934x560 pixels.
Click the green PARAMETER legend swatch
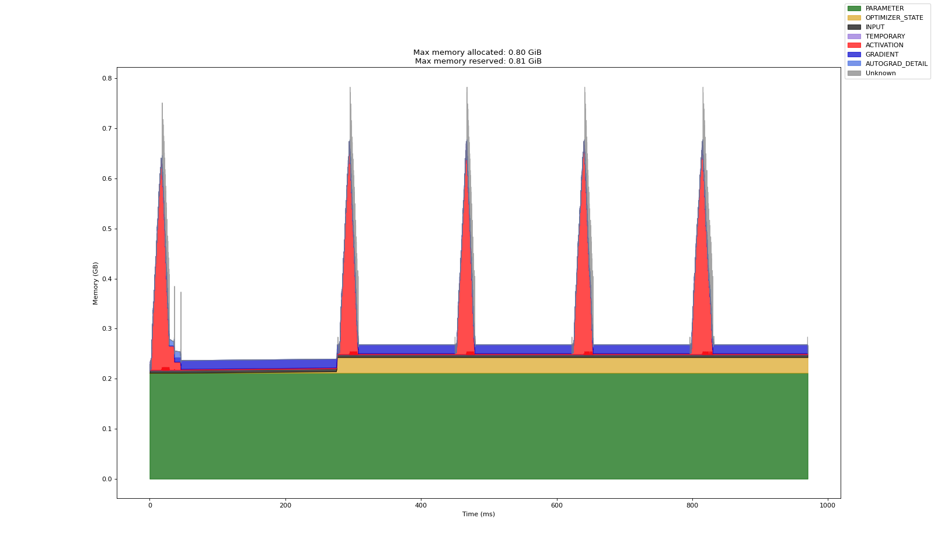[x=853, y=9]
